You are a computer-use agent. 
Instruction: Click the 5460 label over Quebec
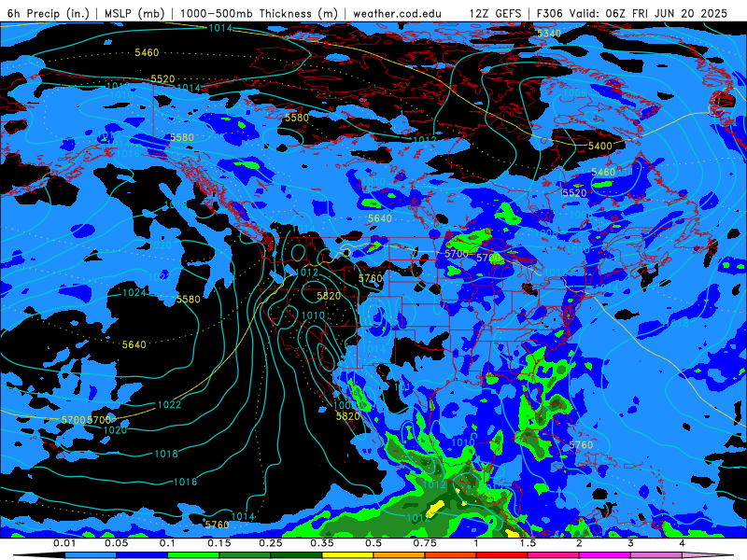[603, 172]
